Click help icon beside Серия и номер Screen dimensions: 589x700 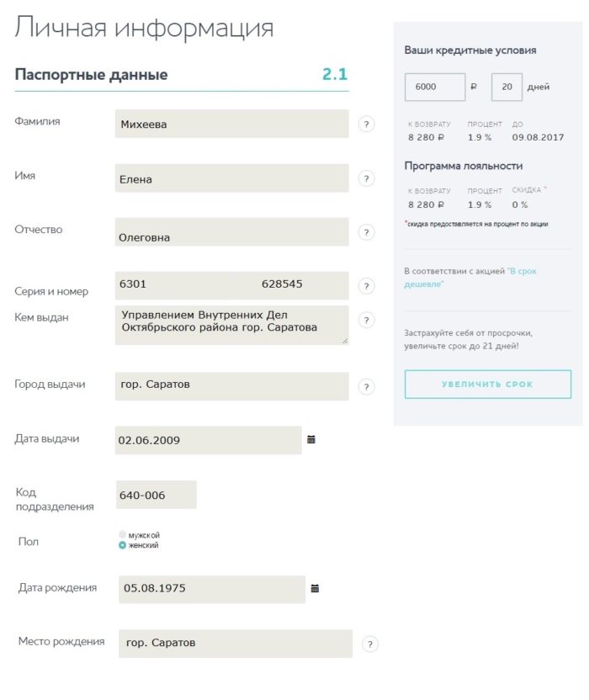click(x=365, y=286)
